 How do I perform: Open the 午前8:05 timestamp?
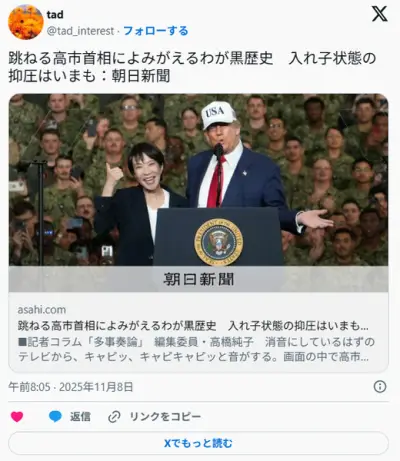pos(29,387)
